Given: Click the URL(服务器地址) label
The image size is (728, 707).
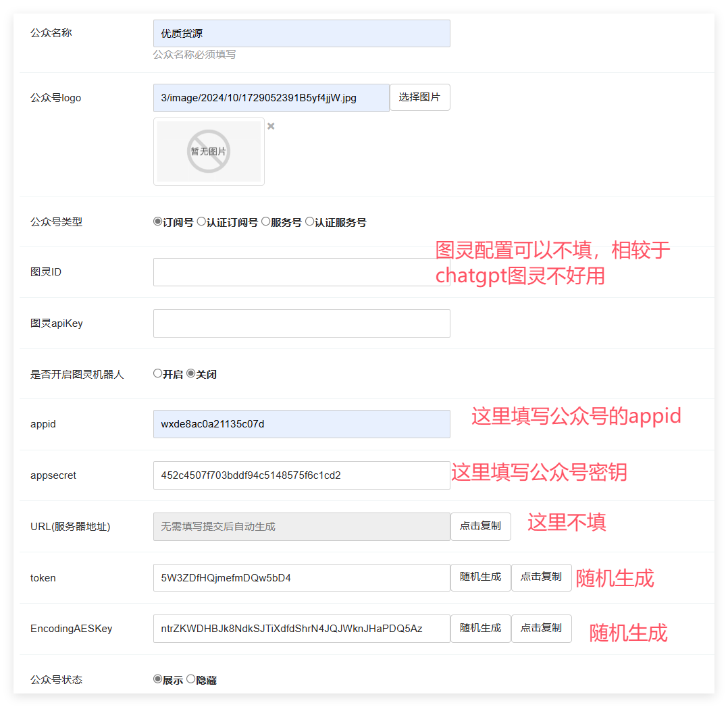Looking at the screenshot, I should click(x=70, y=527).
